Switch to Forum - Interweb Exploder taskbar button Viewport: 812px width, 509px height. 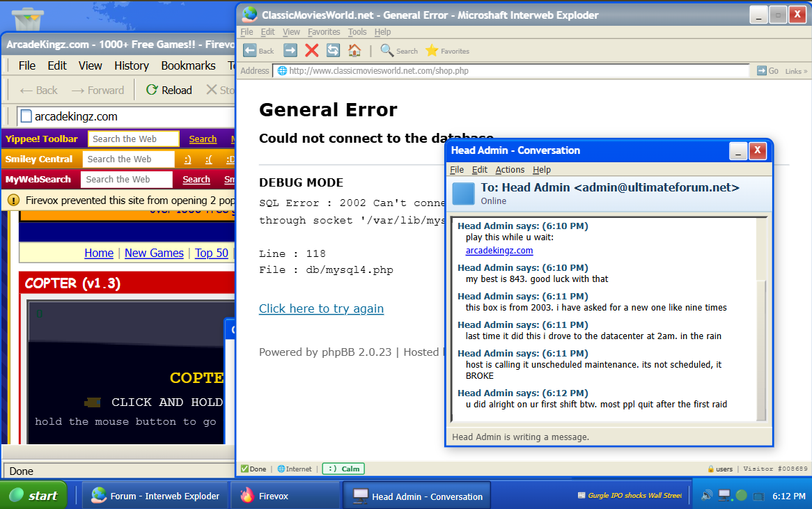tap(155, 496)
